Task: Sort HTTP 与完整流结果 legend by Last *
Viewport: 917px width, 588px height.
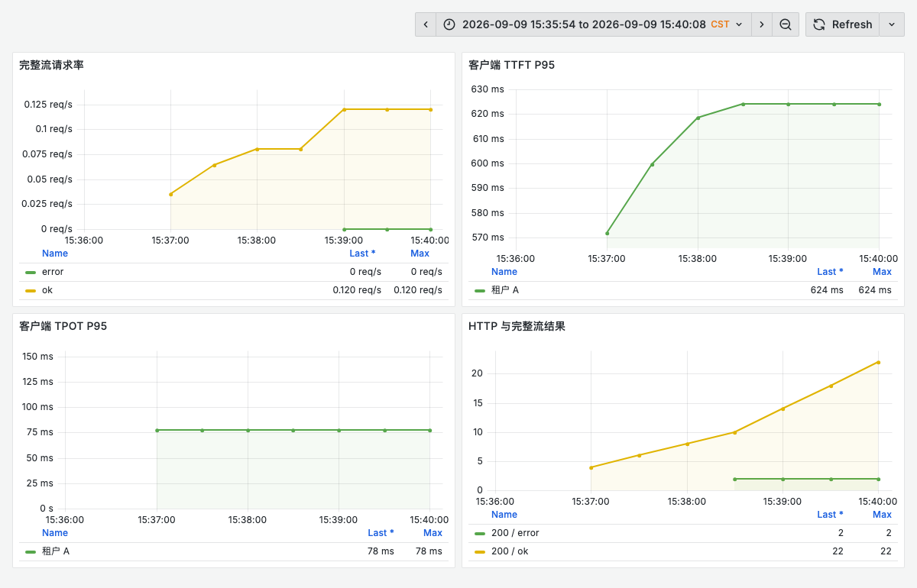Action: pyautogui.click(x=830, y=515)
